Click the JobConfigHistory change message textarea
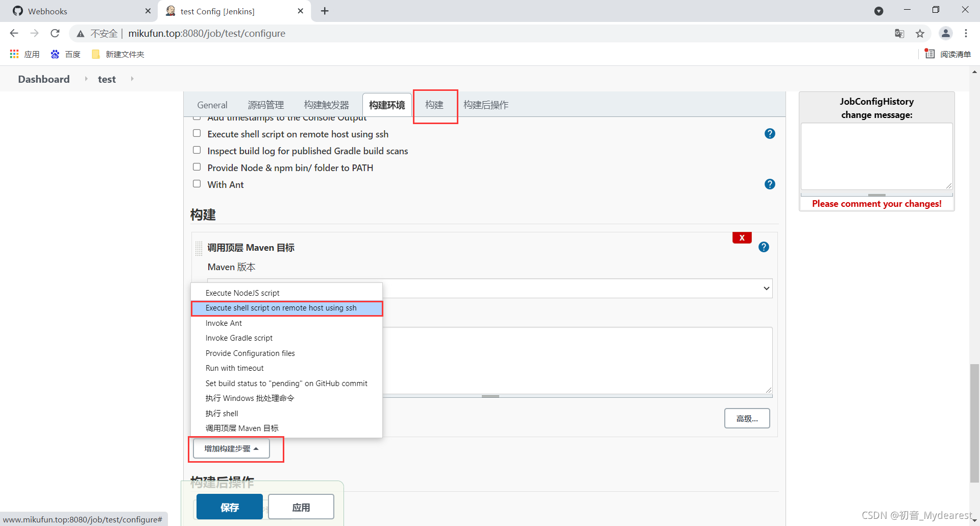Viewport: 980px width, 526px height. (x=876, y=156)
